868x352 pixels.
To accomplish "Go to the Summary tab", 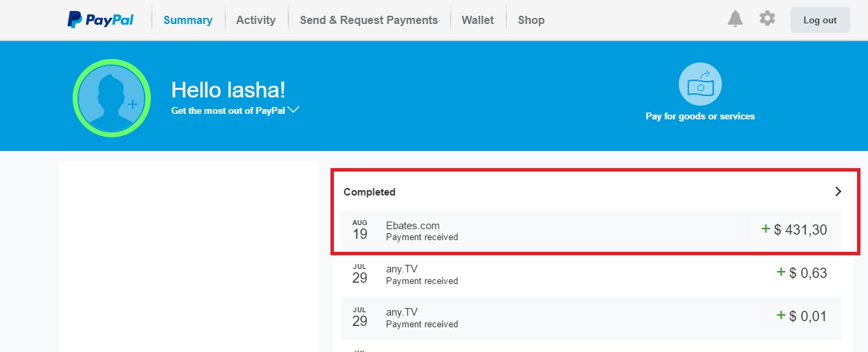I will [x=188, y=21].
